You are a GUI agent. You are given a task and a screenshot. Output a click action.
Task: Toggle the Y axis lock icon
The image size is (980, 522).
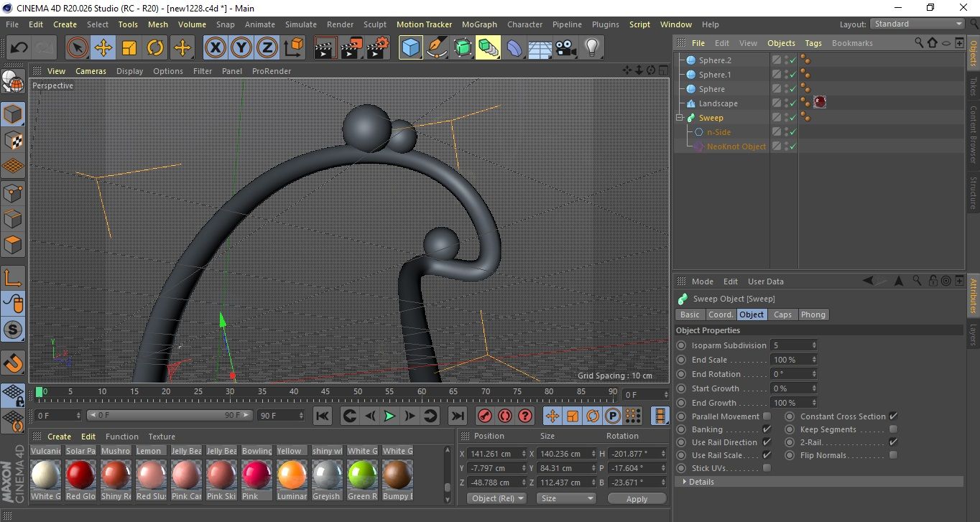click(241, 48)
